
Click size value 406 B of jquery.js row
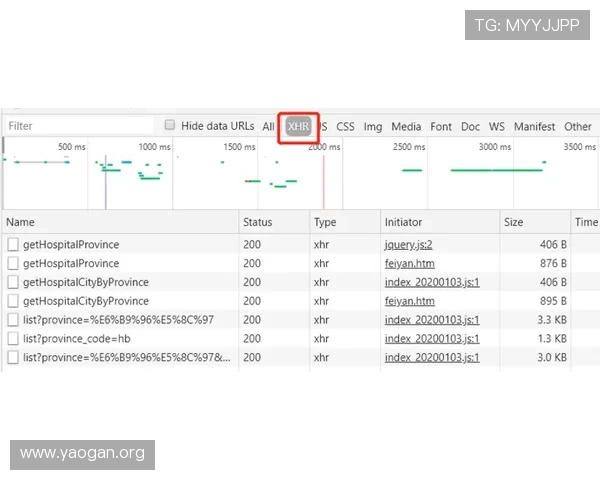click(553, 244)
